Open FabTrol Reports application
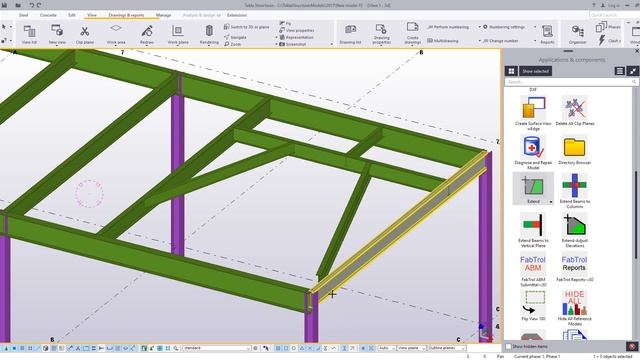Viewport: 640px width, 360px height. (x=575, y=268)
